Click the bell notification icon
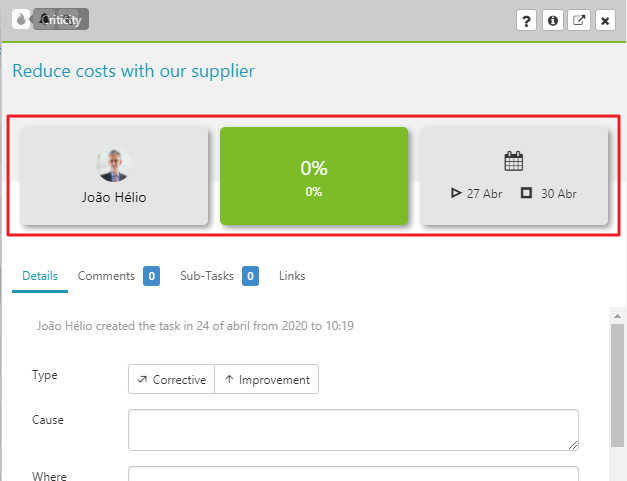Screen dimensions: 627x481 pyautogui.click(x=45, y=19)
